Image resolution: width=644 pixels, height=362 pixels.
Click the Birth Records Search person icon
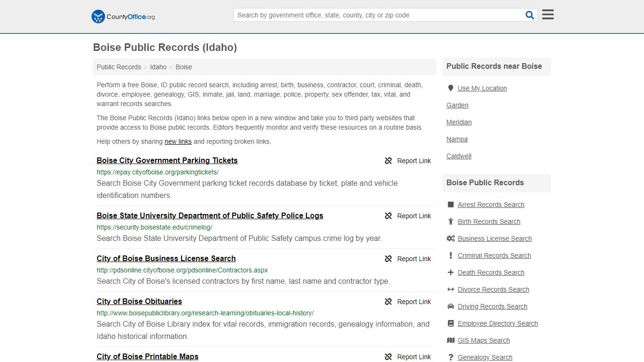click(451, 222)
